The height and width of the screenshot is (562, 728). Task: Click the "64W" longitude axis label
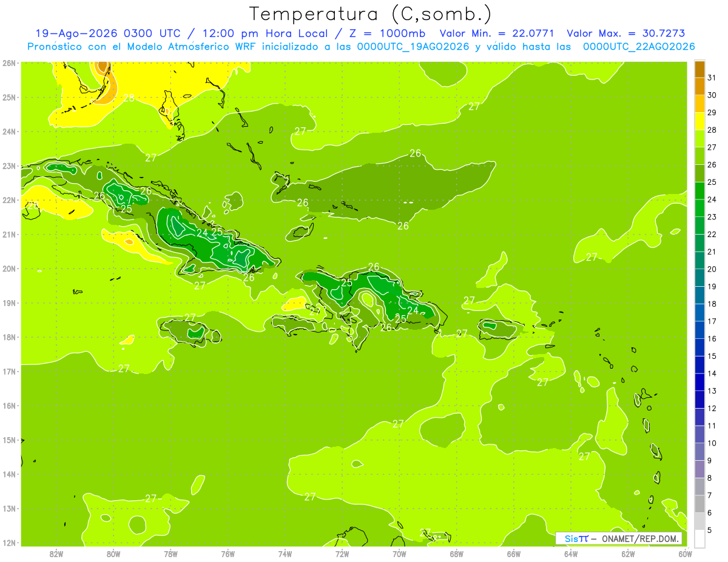571,553
